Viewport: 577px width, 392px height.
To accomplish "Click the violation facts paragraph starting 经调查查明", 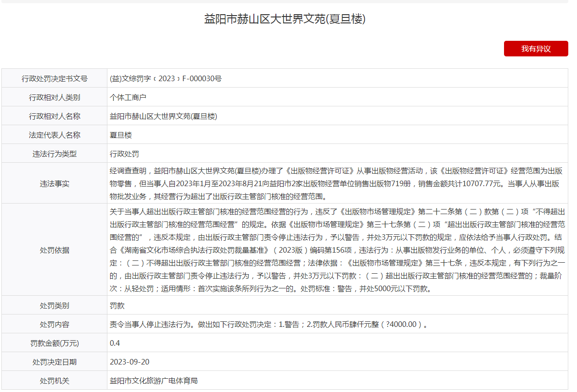I will (x=336, y=183).
